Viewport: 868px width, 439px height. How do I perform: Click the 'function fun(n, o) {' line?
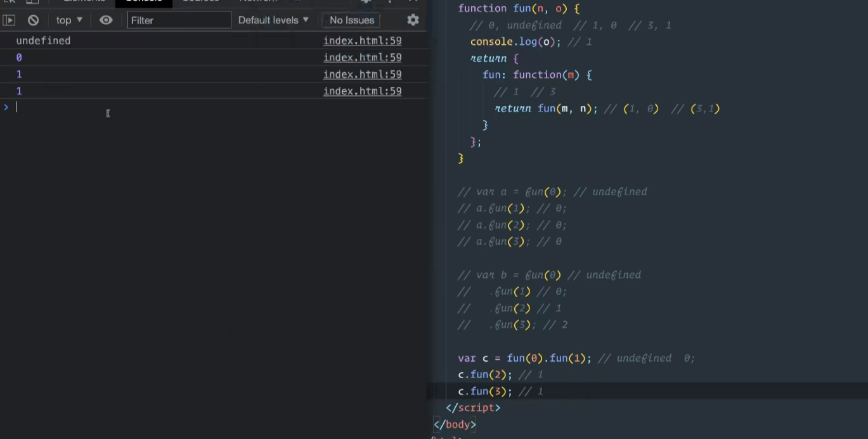click(x=519, y=9)
